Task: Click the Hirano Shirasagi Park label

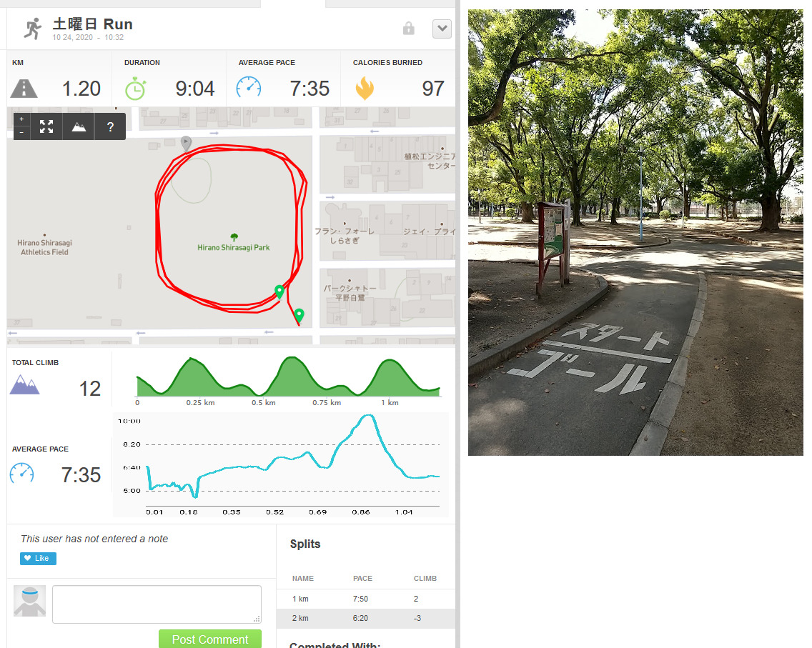Action: click(x=234, y=247)
